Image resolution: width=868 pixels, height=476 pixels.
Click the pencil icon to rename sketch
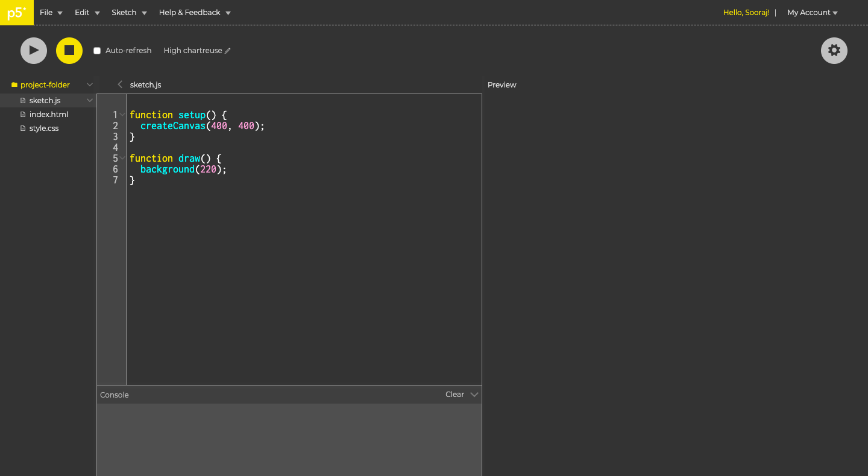coord(228,51)
